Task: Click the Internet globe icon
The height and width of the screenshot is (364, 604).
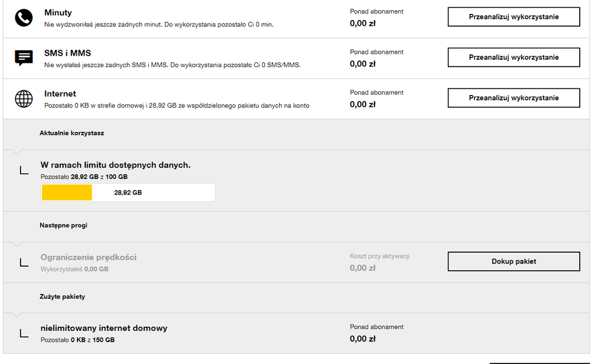Action: tap(24, 99)
